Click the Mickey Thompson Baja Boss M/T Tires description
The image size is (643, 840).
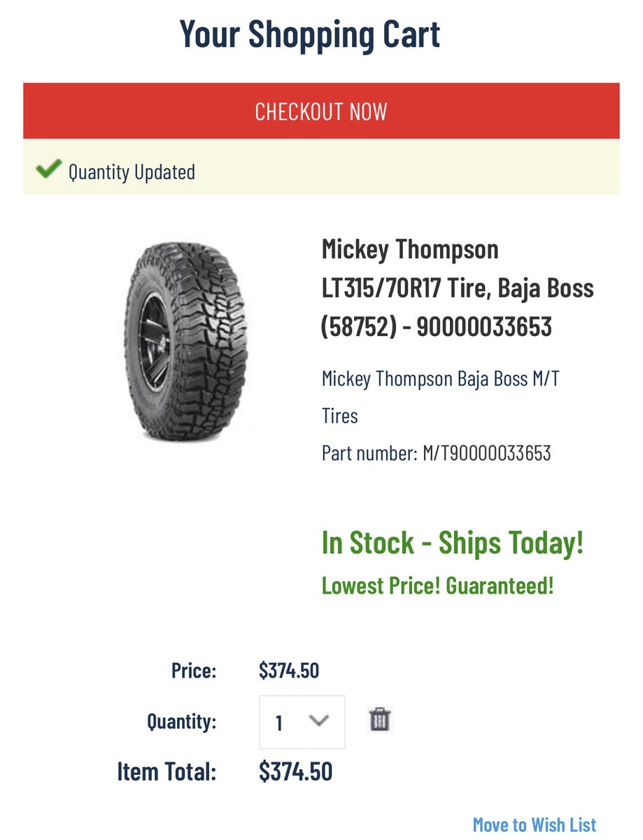(x=440, y=397)
